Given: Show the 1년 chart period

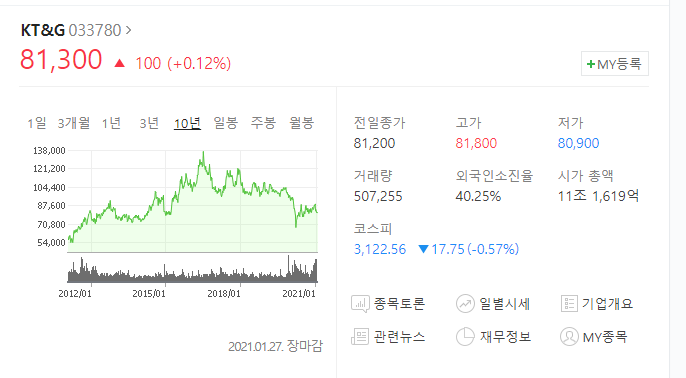Looking at the screenshot, I should [111, 123].
